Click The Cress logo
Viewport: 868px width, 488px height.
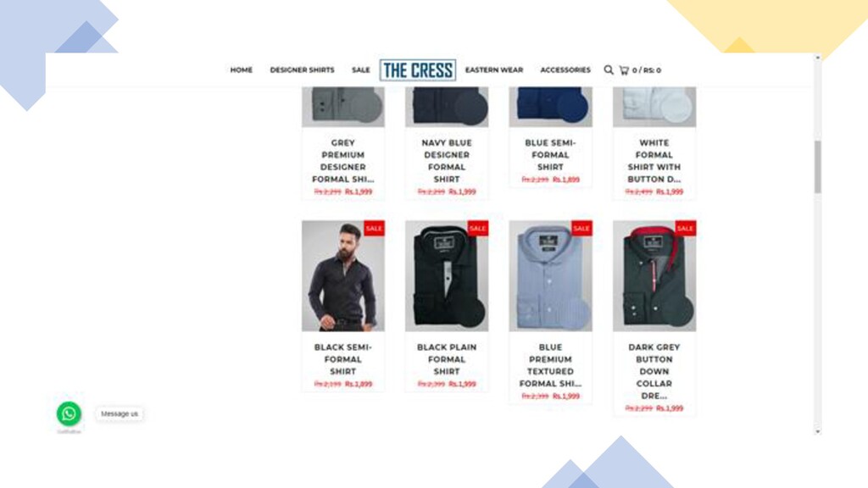tap(418, 70)
